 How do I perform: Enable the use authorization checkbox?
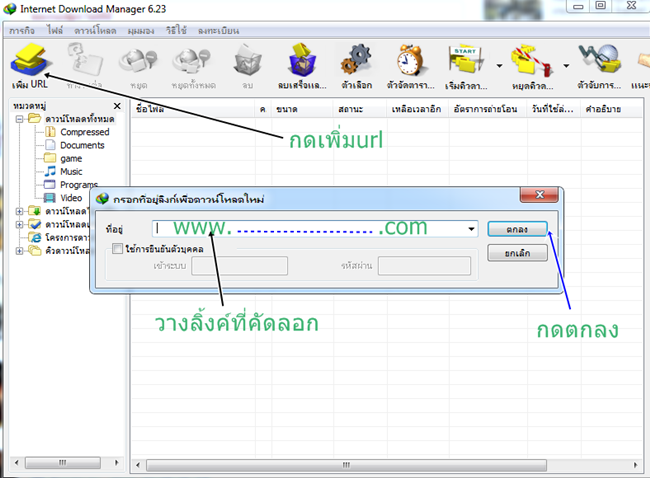(x=117, y=249)
